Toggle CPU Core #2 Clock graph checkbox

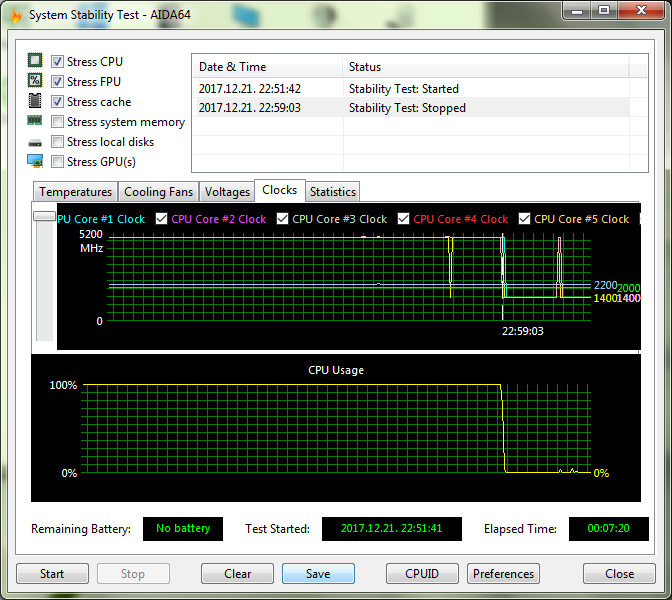[x=161, y=219]
